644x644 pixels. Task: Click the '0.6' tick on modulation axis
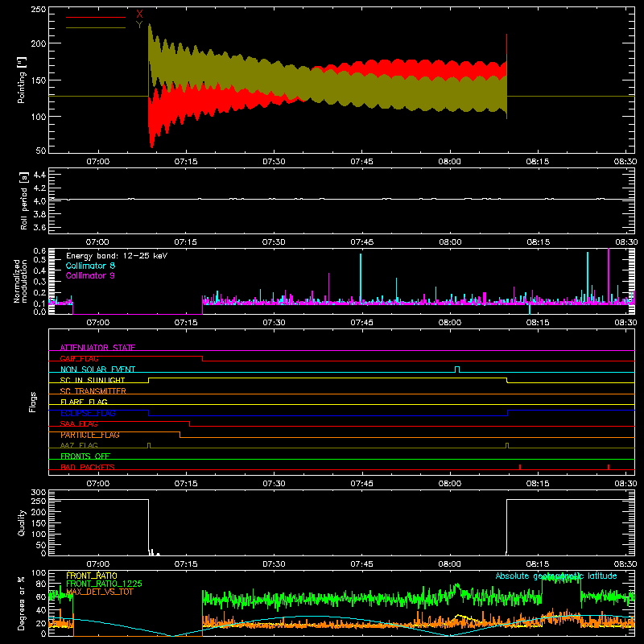[x=39, y=250]
